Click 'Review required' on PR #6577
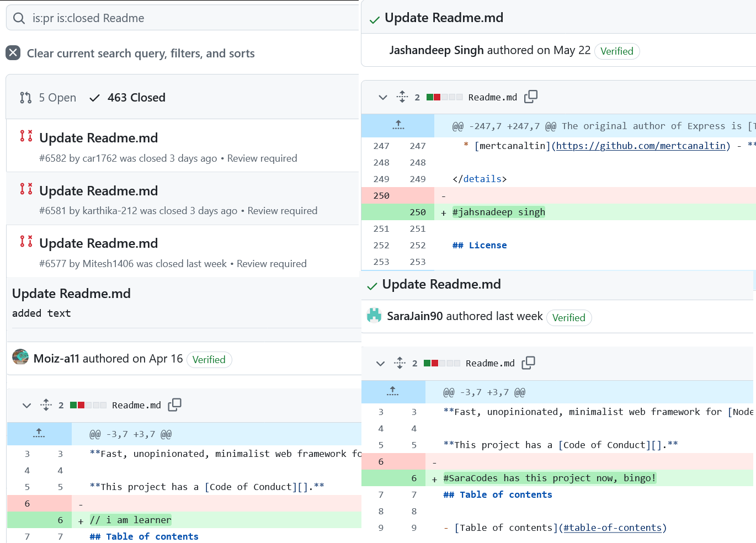 coord(271,264)
